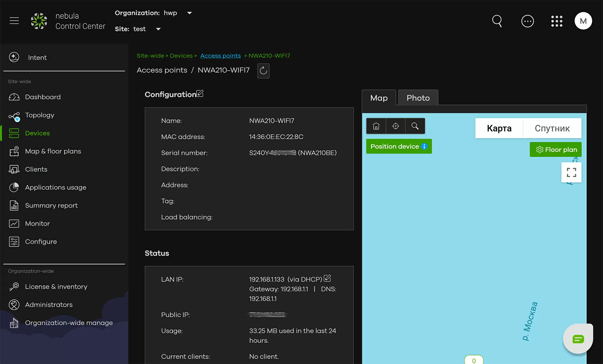Image resolution: width=603 pixels, height=364 pixels.
Task: Click the map search magnifier button
Action: 415,126
